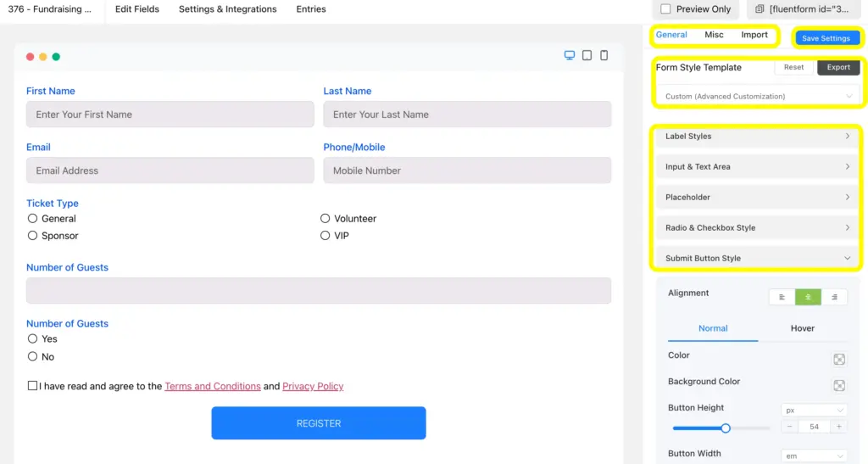Open the Color swatch picker
The image size is (868, 464).
tap(838, 360)
